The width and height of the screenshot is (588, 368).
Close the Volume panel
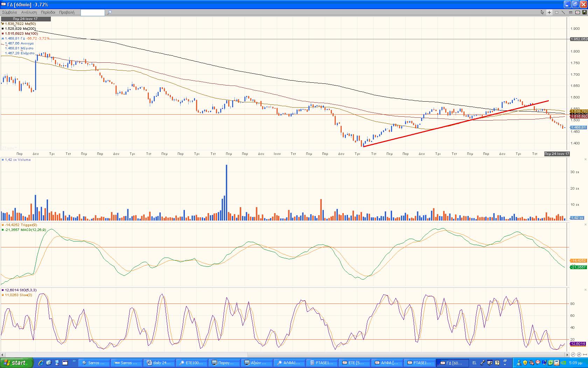(585, 159)
